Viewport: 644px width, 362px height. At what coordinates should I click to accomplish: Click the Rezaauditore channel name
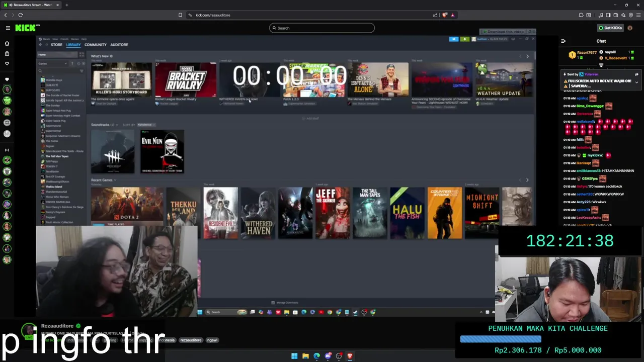[x=57, y=326]
